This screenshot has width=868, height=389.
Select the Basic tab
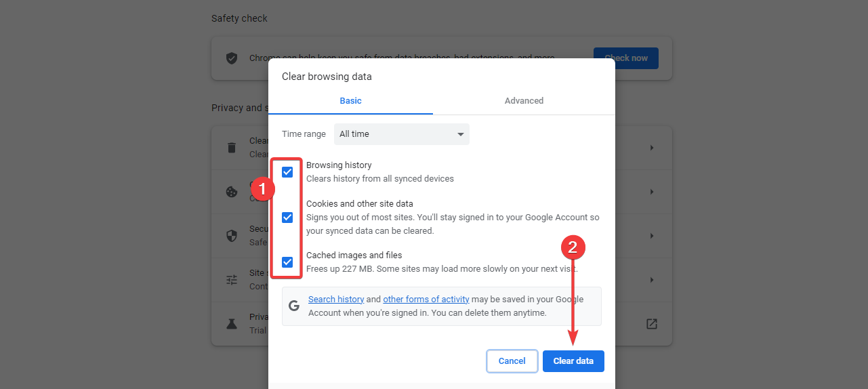(350, 101)
